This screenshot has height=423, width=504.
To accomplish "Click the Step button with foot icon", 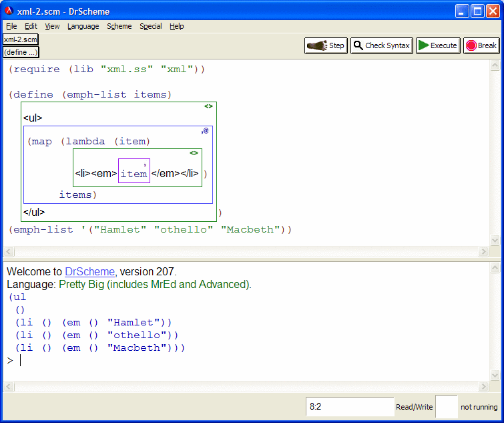I will click(326, 45).
